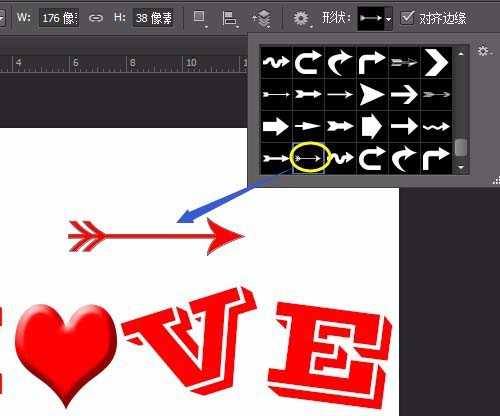Viewport: 500px width, 416px height.
Task: Select the pentagon-shaped arrow
Action: [372, 127]
